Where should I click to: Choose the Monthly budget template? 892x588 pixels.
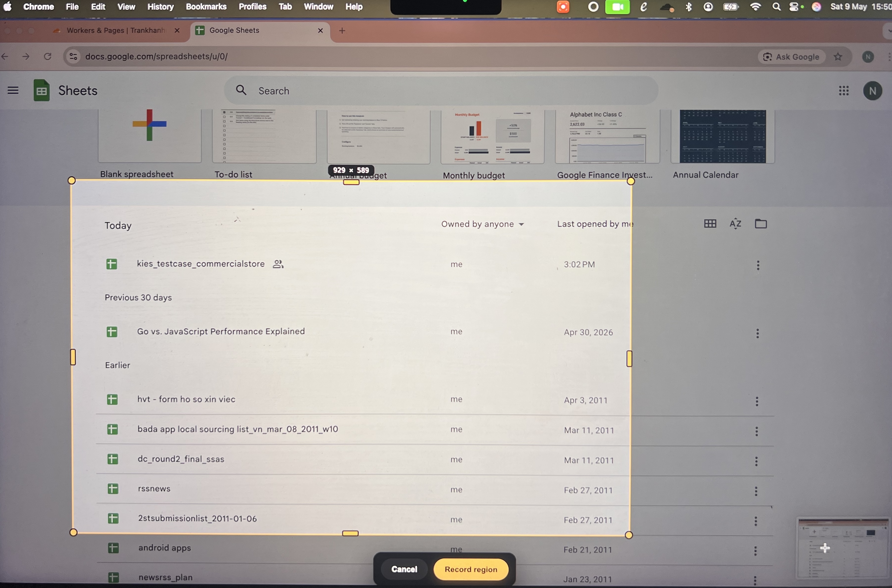coord(492,137)
